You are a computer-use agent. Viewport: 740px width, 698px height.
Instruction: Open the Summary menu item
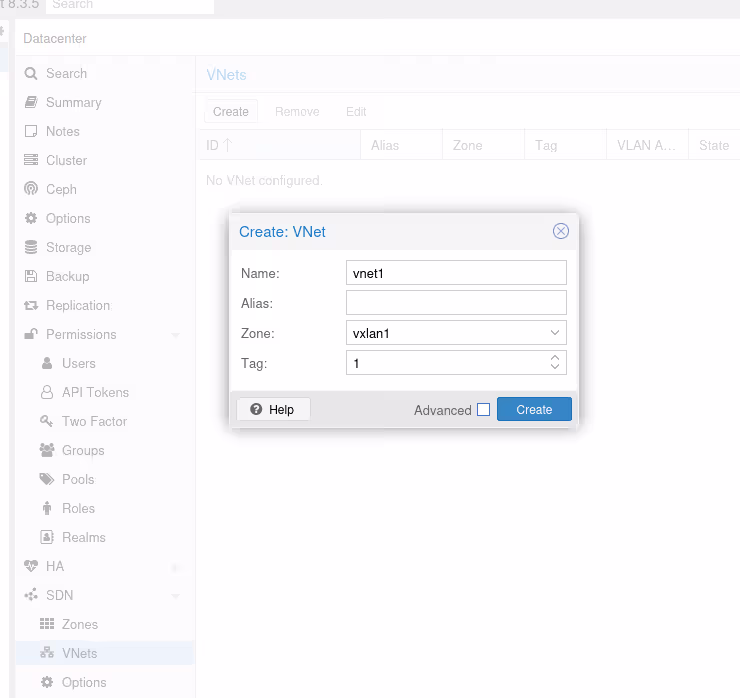click(x=73, y=102)
